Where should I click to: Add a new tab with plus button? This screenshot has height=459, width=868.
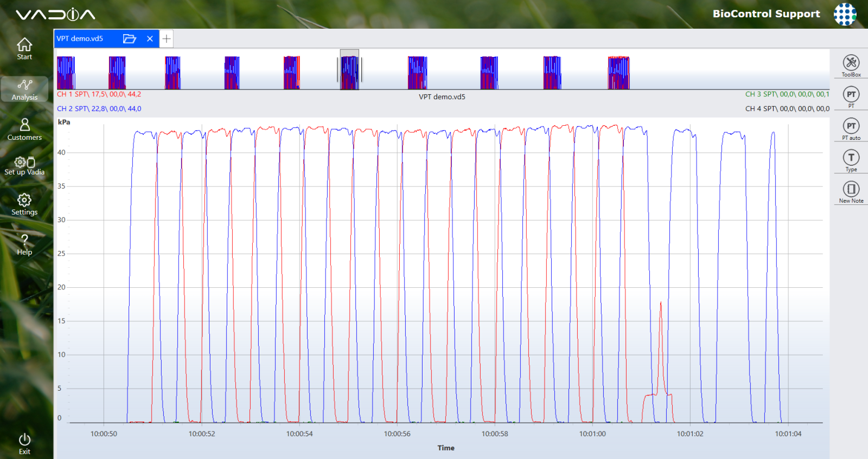coord(167,38)
